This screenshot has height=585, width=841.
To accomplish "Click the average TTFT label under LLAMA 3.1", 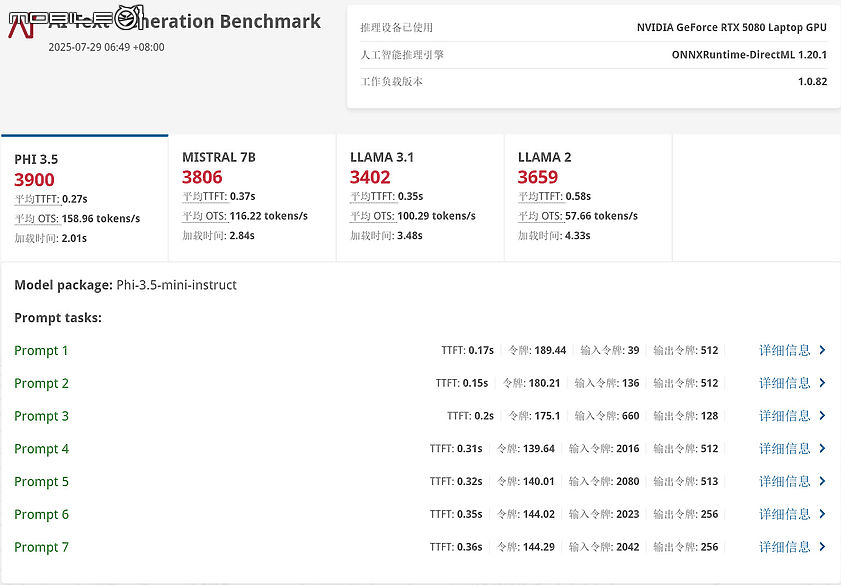I will 373,196.
